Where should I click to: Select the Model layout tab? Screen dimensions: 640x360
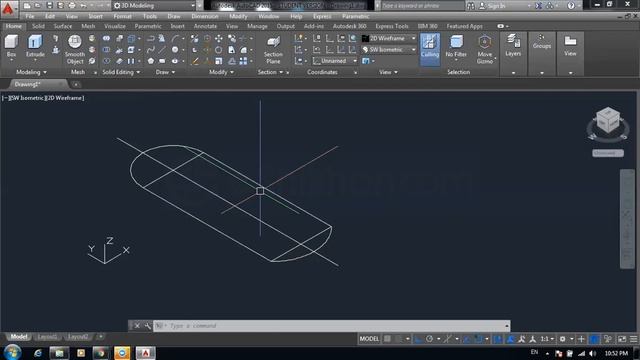click(x=18, y=337)
